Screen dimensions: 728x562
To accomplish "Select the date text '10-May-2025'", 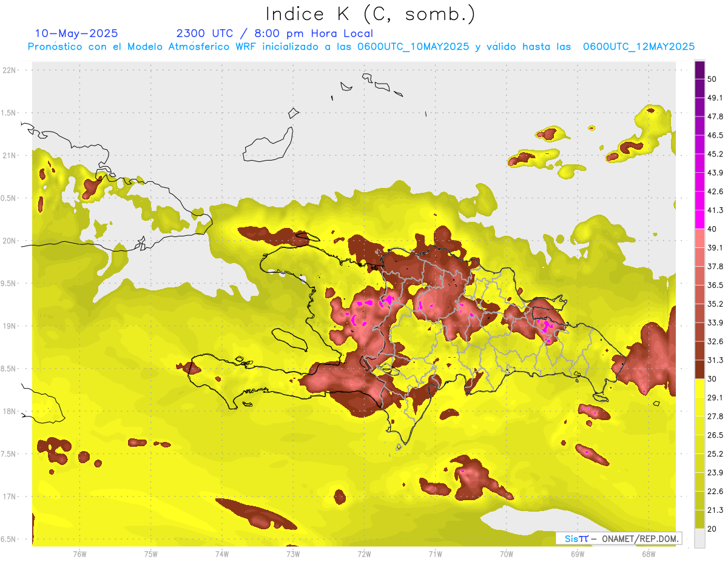I will coord(76,33).
